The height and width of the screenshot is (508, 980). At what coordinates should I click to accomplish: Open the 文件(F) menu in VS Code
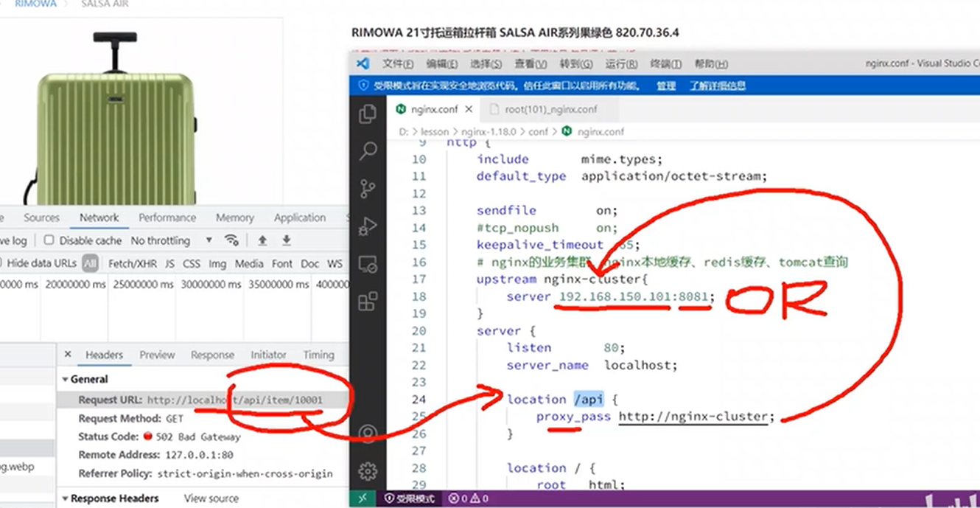pyautogui.click(x=398, y=64)
